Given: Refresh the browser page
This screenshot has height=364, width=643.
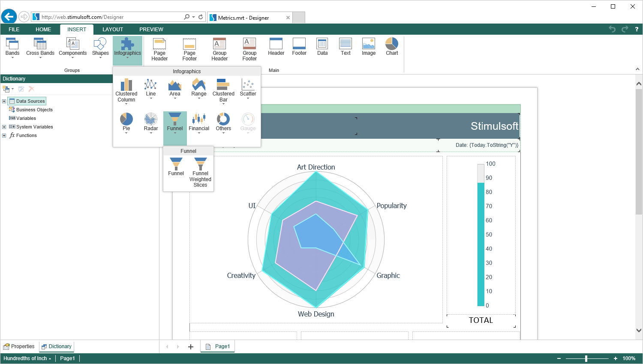Looking at the screenshot, I should coord(201,17).
